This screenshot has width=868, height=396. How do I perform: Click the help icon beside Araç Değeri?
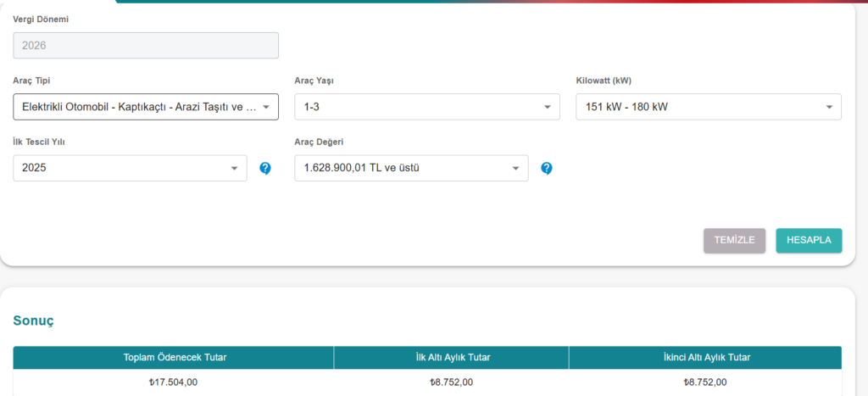point(547,169)
